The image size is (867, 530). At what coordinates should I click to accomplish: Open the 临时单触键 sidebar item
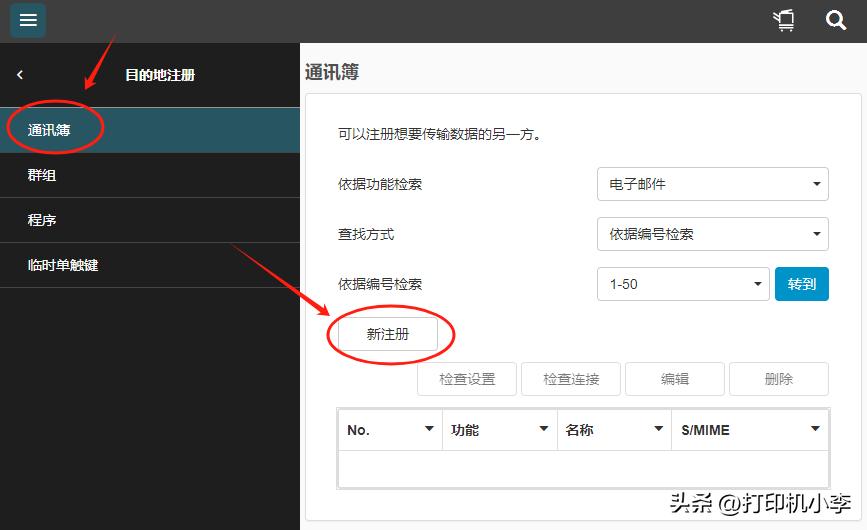pyautogui.click(x=150, y=265)
